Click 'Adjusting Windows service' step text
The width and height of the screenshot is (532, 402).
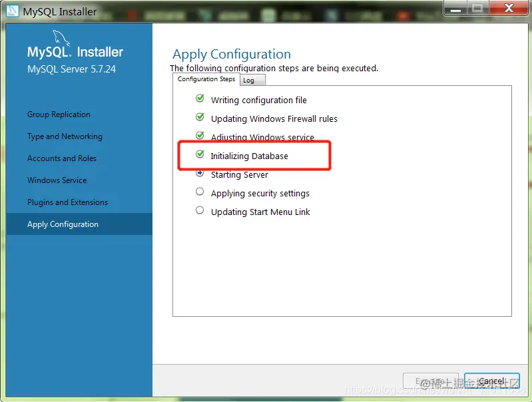click(262, 137)
